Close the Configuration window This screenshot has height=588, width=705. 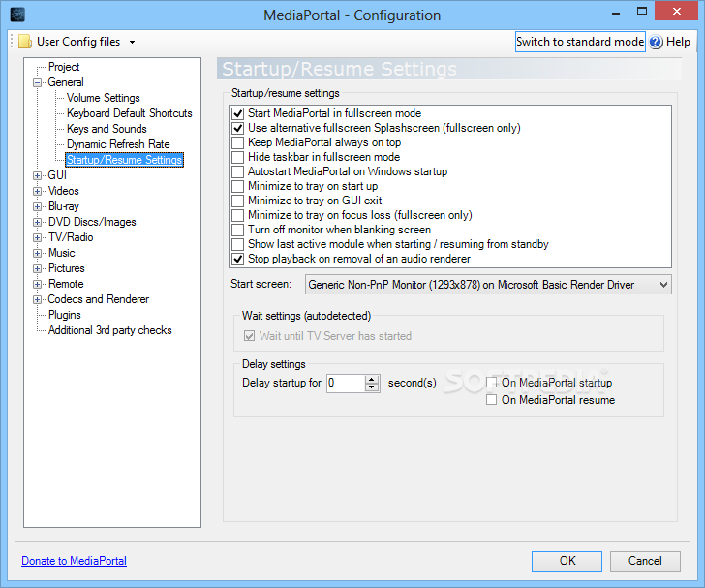tap(677, 12)
